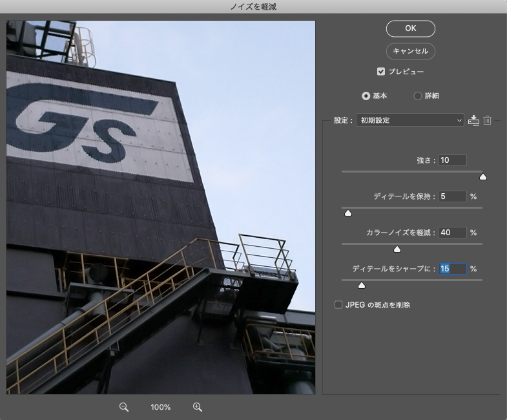Click the ディテールをシャープに slider handle

point(362,285)
